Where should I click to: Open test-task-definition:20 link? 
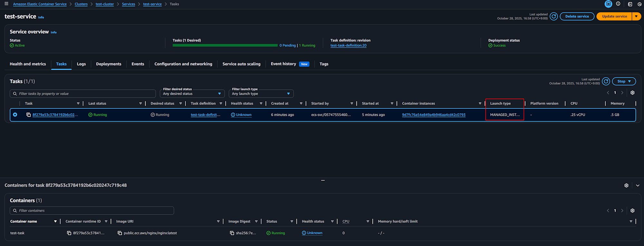(x=348, y=45)
